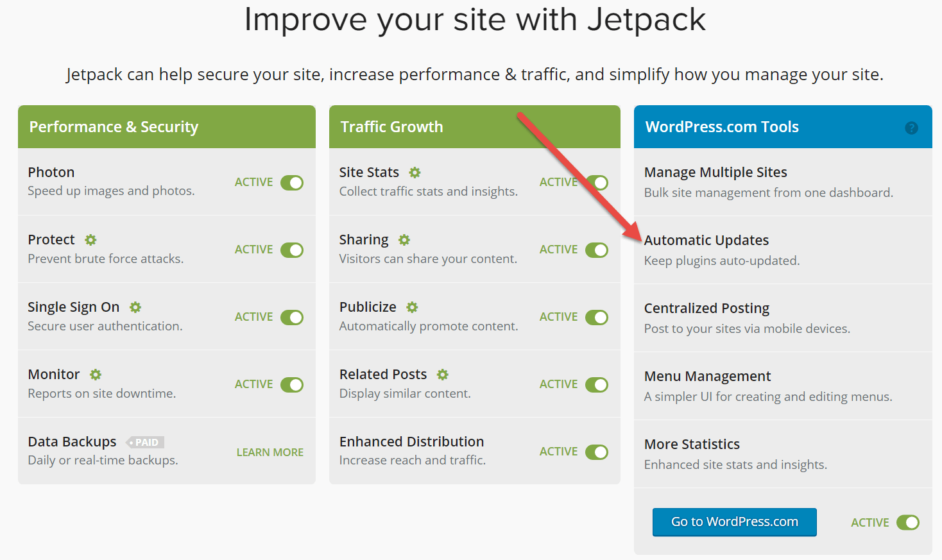942x560 pixels.
Task: Click 'Bulk site management from one dashboard.' text
Action: point(769,193)
